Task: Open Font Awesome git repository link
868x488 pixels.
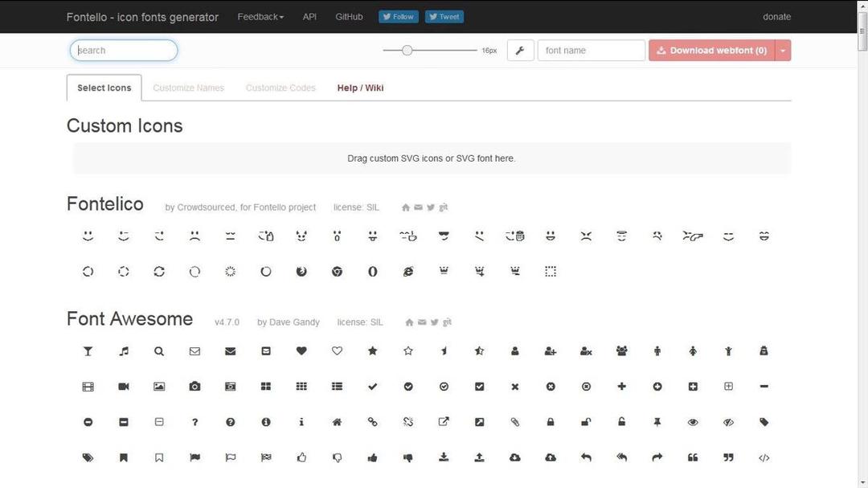Action: 448,322
